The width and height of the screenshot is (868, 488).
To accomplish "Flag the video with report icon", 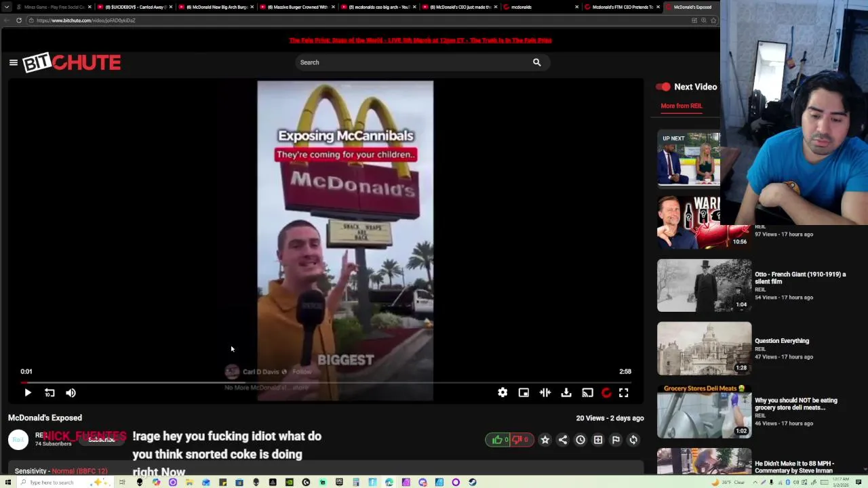I will point(616,440).
